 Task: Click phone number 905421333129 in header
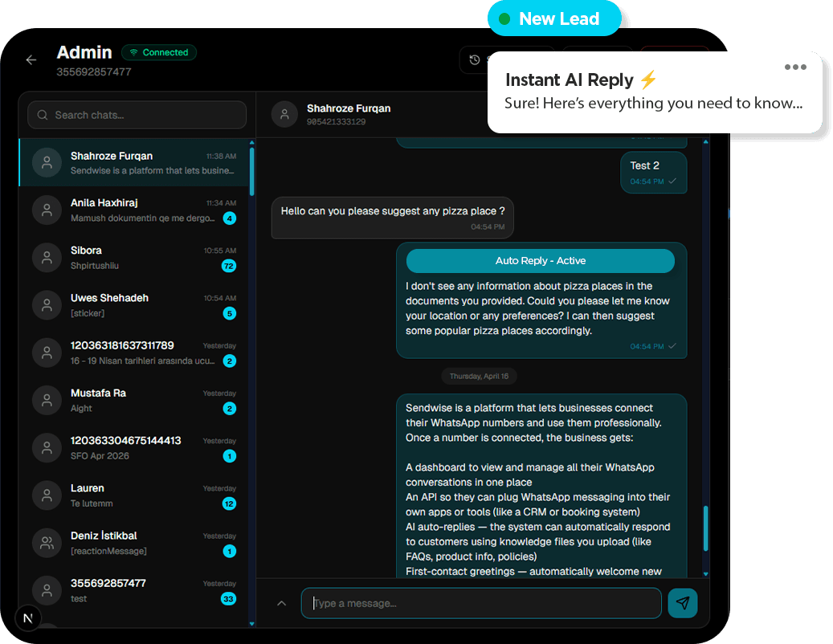click(336, 121)
